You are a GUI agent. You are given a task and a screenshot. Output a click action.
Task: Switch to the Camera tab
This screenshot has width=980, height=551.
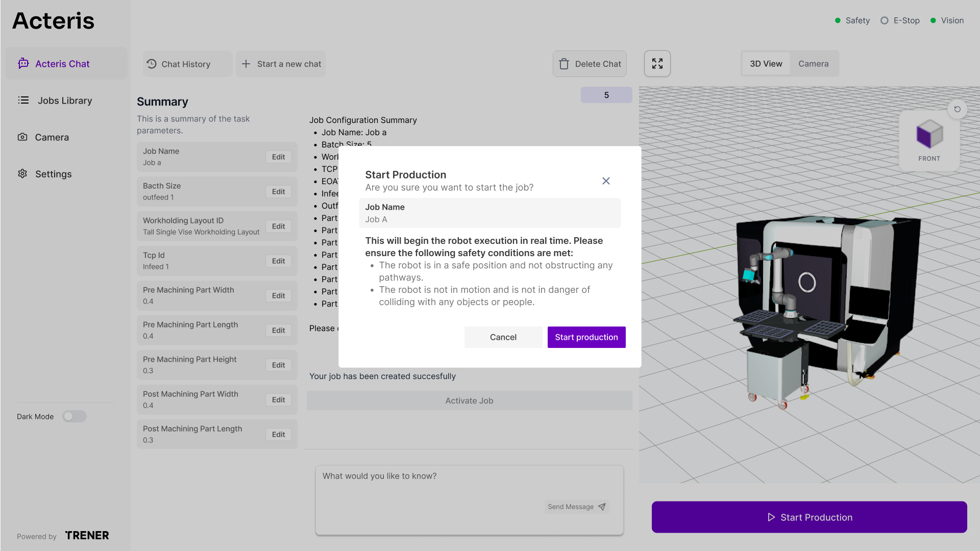coord(813,63)
